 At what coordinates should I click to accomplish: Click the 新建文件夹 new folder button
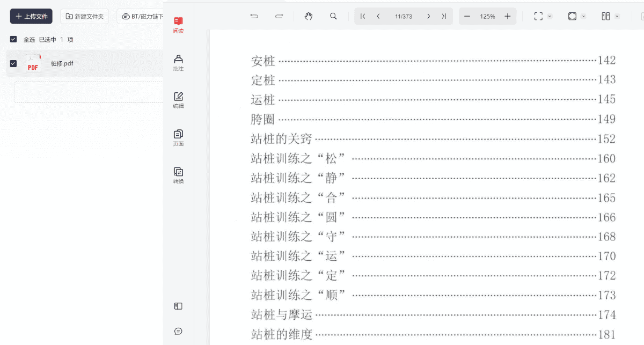(x=84, y=17)
